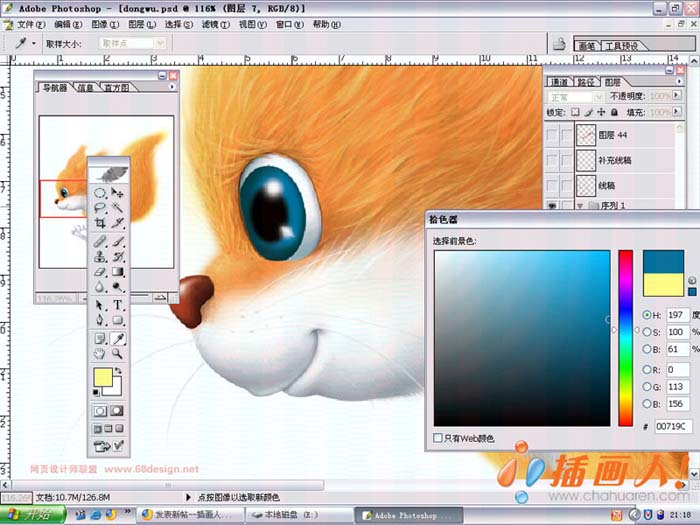700x525 pixels.
Task: Open the 编辑(E) menu
Action: [x=68, y=24]
